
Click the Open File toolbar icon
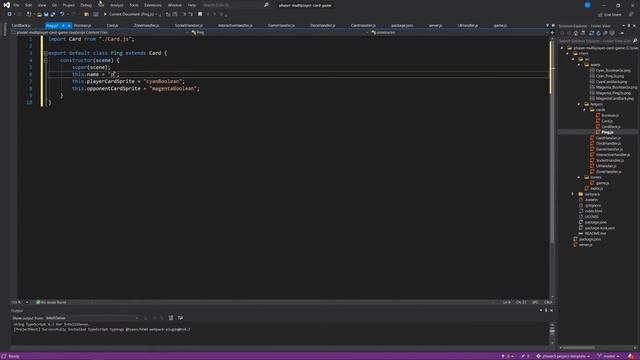39,14
